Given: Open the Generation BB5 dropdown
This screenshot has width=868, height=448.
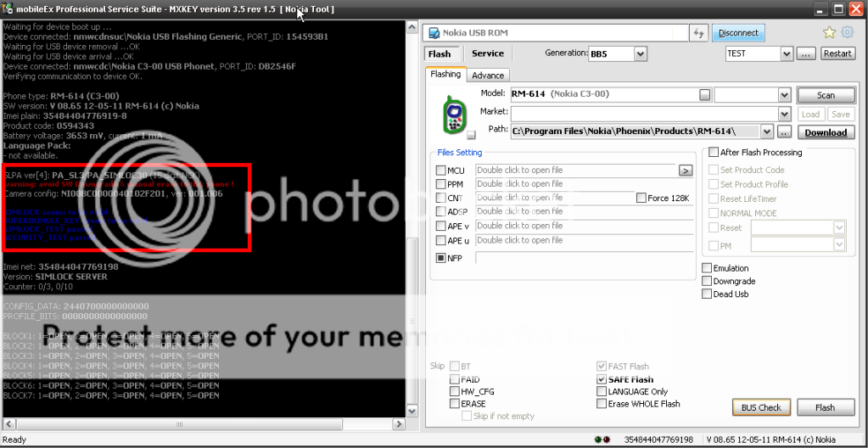Looking at the screenshot, I should (x=640, y=53).
